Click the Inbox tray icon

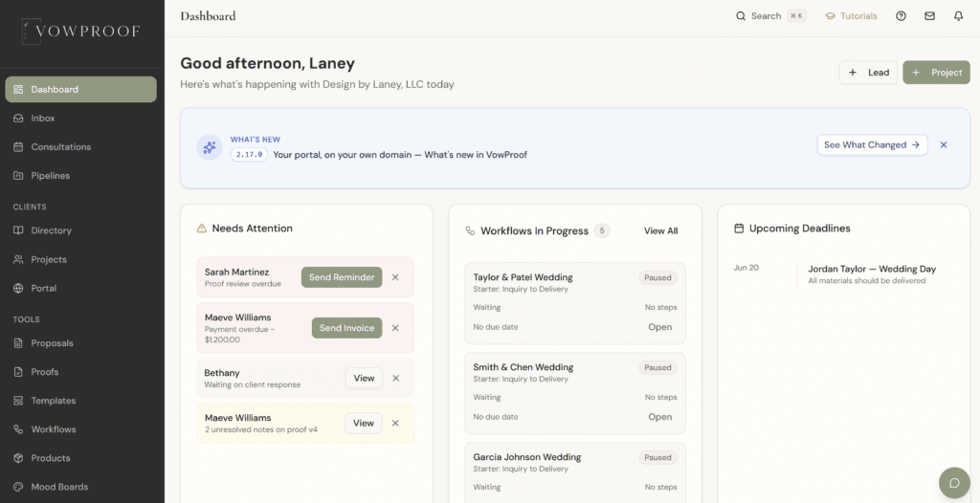tap(18, 118)
